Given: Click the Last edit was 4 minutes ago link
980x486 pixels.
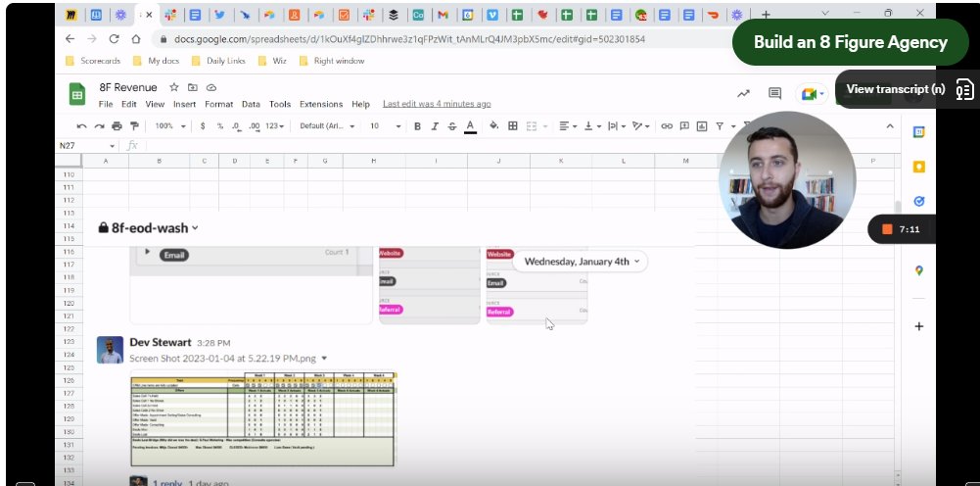Looking at the screenshot, I should pos(437,104).
